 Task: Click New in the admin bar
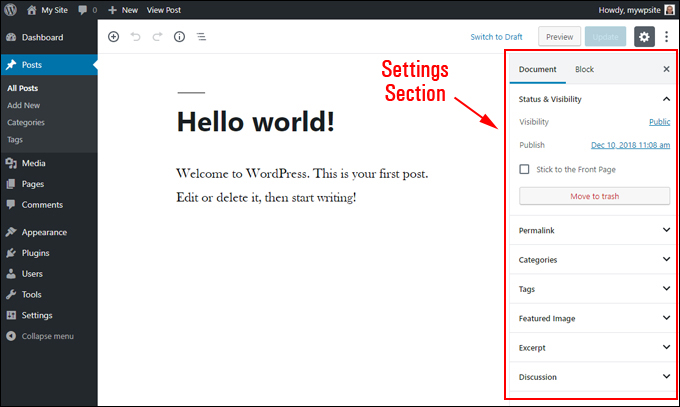click(x=123, y=10)
